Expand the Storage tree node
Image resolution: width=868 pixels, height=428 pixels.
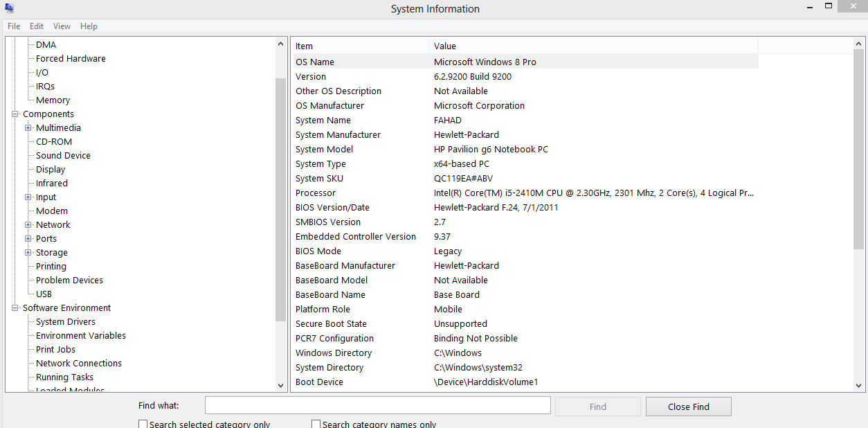click(x=28, y=252)
